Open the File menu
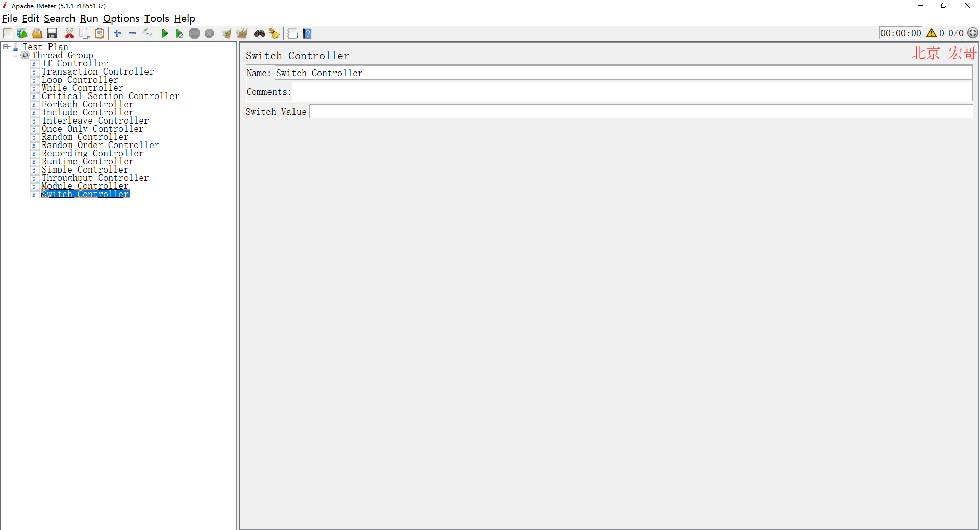 [x=10, y=18]
